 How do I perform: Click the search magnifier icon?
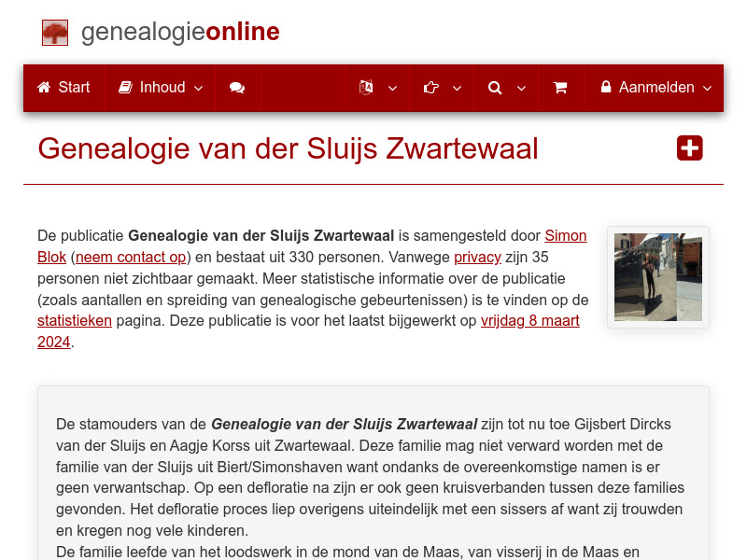(x=495, y=87)
